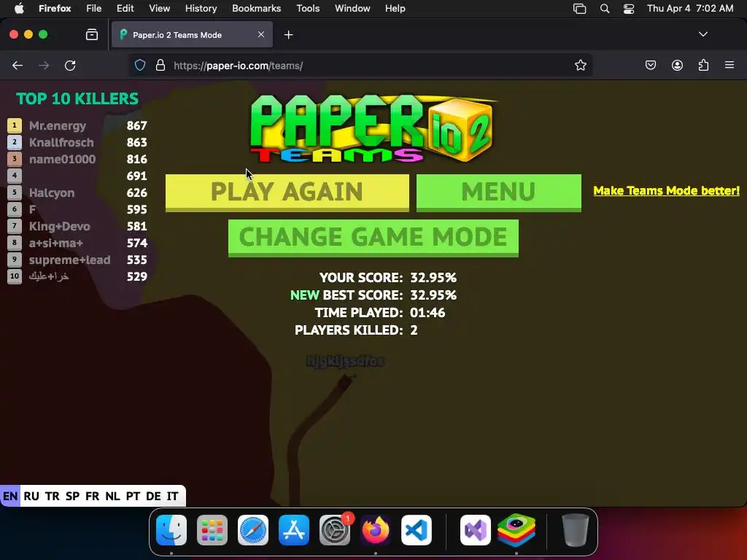Screen dimensions: 747x560
Task: Open Launchpad from the Dock
Action: [212, 530]
